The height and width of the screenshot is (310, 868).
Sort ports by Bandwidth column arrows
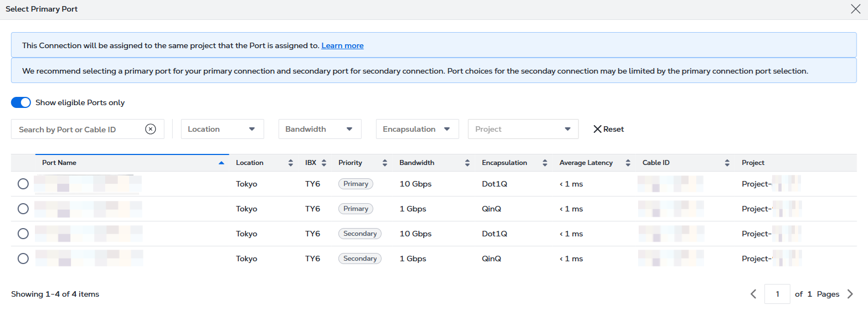click(x=468, y=163)
